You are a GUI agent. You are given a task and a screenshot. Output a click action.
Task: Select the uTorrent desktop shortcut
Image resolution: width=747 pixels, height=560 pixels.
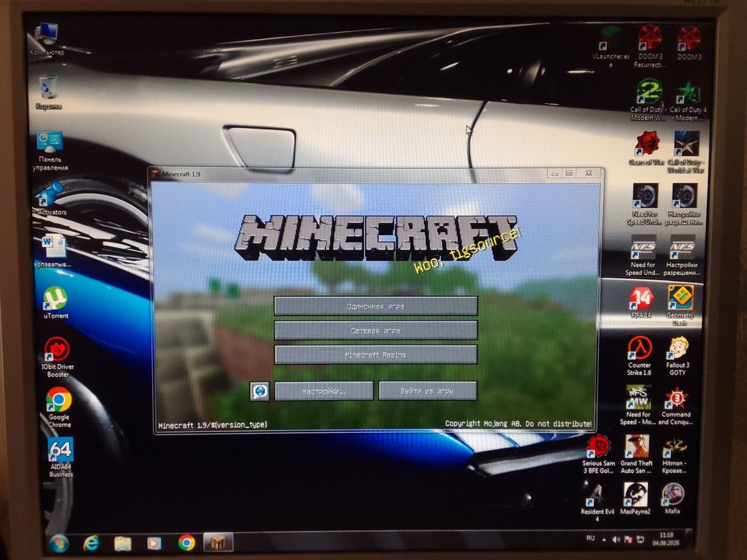click(56, 303)
